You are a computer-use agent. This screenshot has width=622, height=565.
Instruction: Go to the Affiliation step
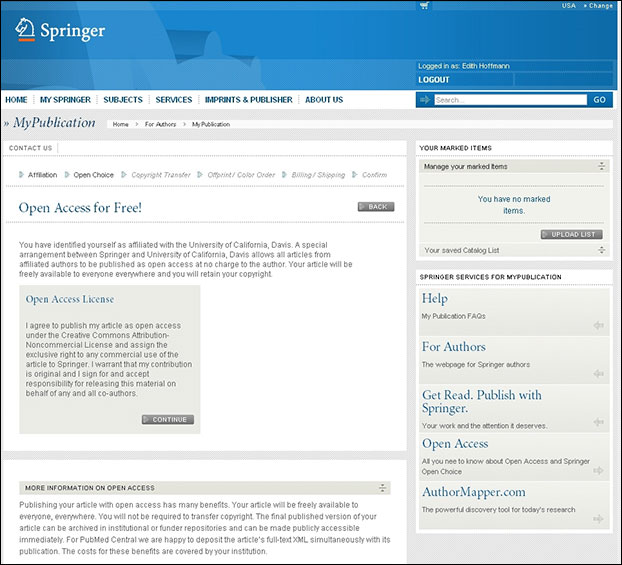click(42, 175)
